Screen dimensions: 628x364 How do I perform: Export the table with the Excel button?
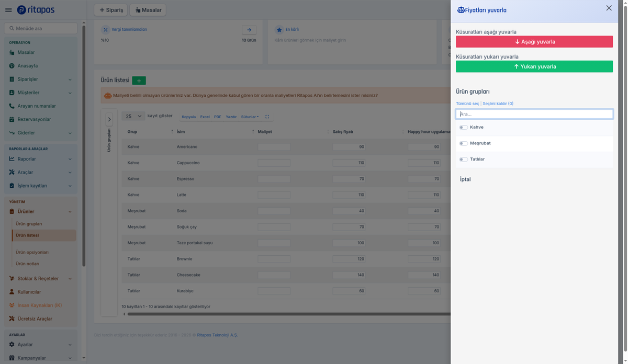(x=205, y=117)
